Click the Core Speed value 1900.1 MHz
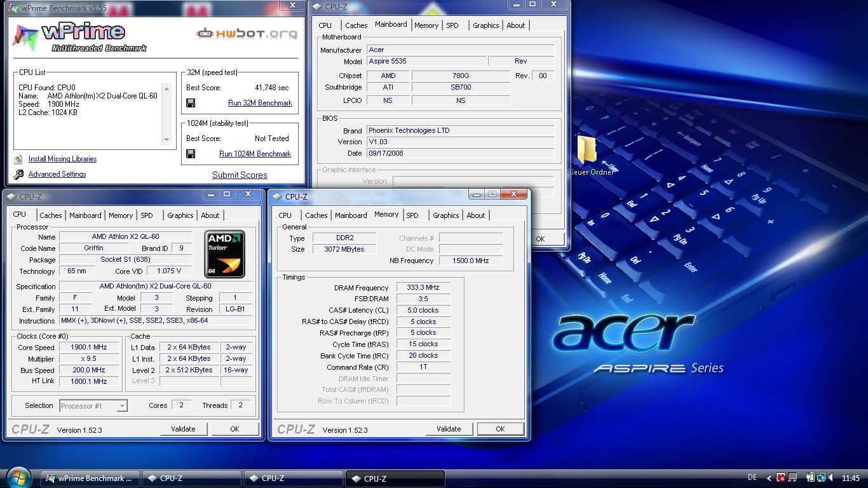 click(x=89, y=347)
